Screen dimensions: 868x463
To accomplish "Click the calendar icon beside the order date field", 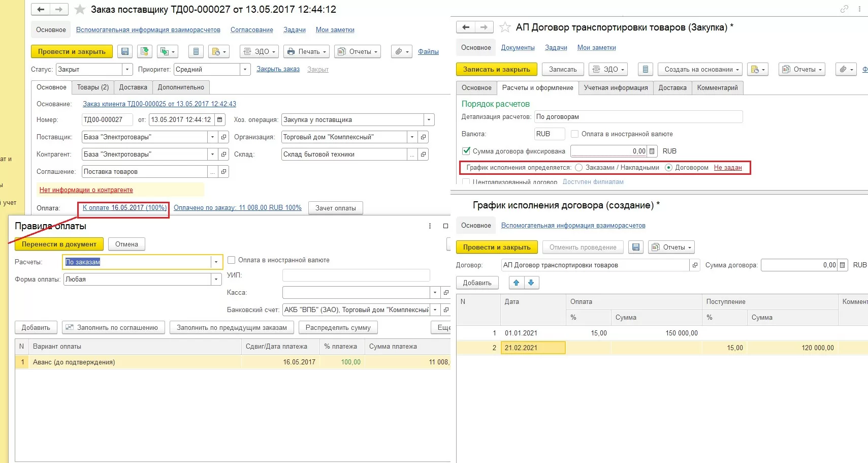I will 220,120.
